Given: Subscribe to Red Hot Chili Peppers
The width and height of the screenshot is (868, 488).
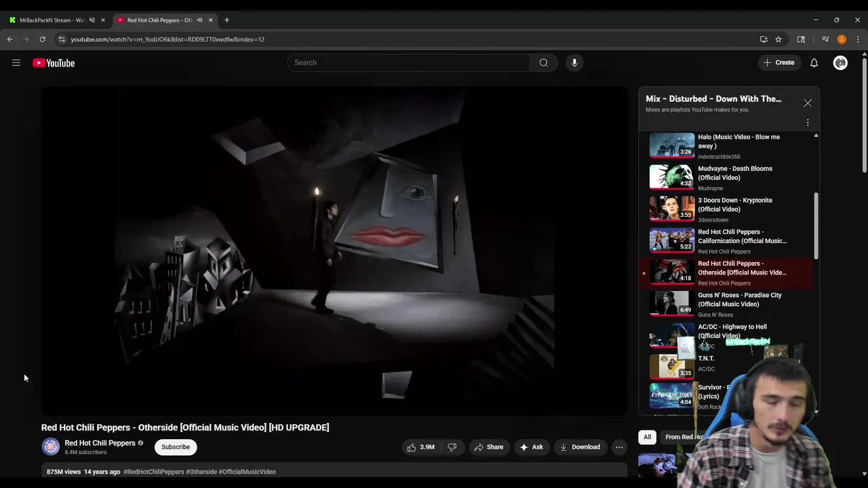Looking at the screenshot, I should tap(176, 447).
